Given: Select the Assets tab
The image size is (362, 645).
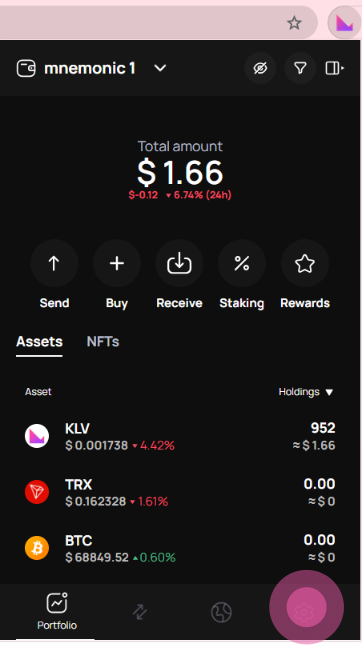Looking at the screenshot, I should 39,341.
